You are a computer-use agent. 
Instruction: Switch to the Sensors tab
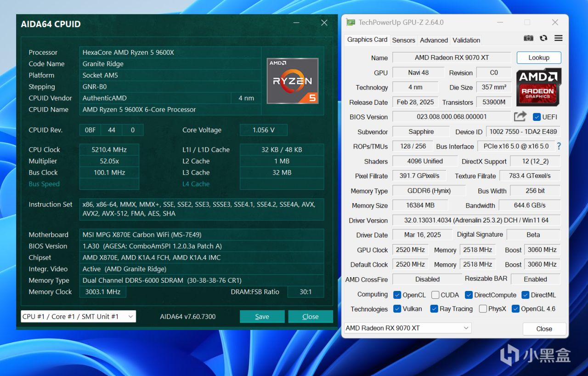click(x=403, y=40)
